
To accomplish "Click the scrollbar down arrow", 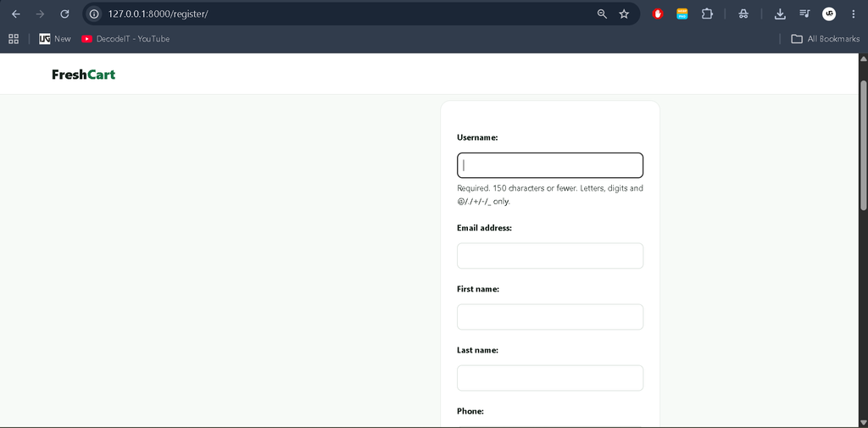I will click(863, 422).
